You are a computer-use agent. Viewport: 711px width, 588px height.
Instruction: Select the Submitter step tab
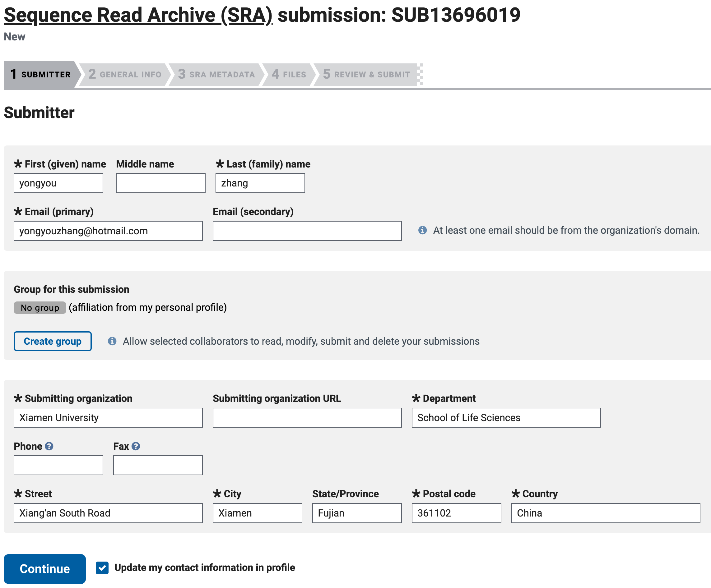pyautogui.click(x=41, y=74)
